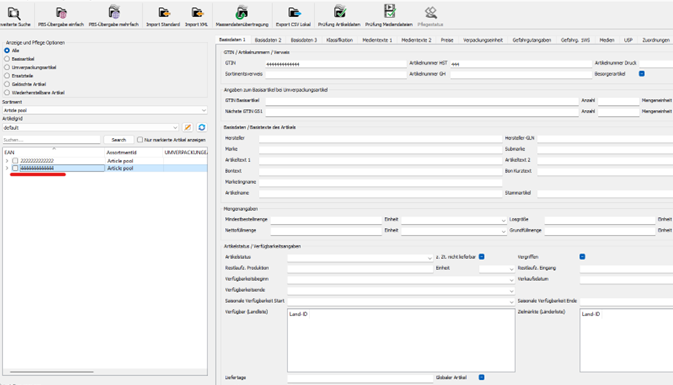Screen dimensions: 673x385
Task: Expand the highlighted article row
Action: pos(7,168)
